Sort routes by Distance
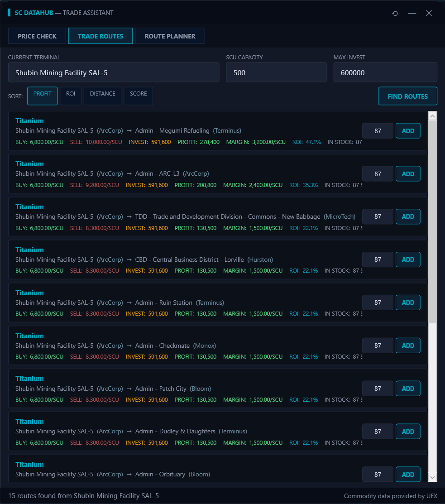 102,96
